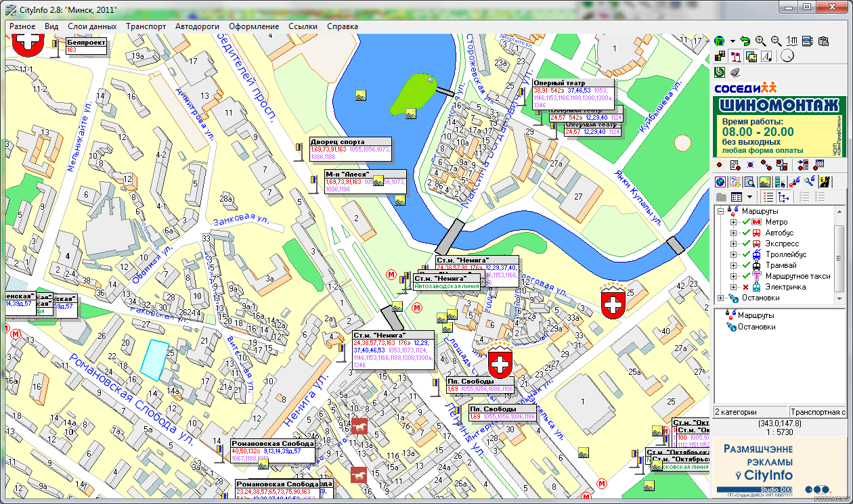This screenshot has width=853, height=504.
Task: Click the arrow-to-list with red points icon
Action: tap(803, 164)
